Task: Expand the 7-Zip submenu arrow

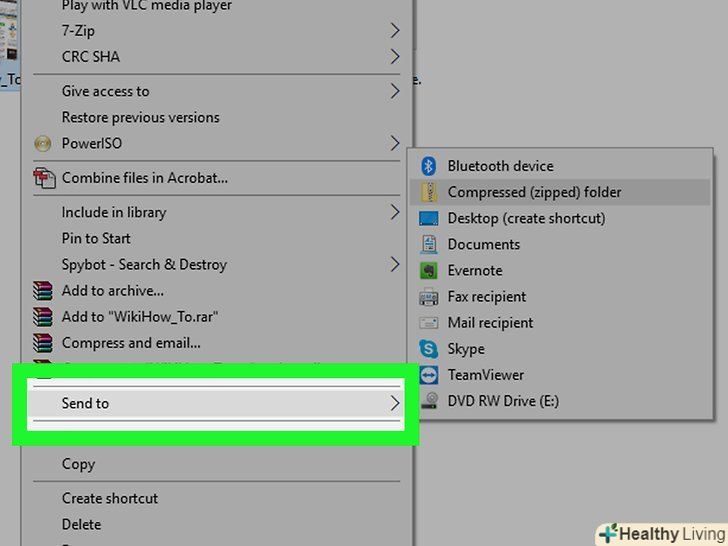Action: coord(395,31)
